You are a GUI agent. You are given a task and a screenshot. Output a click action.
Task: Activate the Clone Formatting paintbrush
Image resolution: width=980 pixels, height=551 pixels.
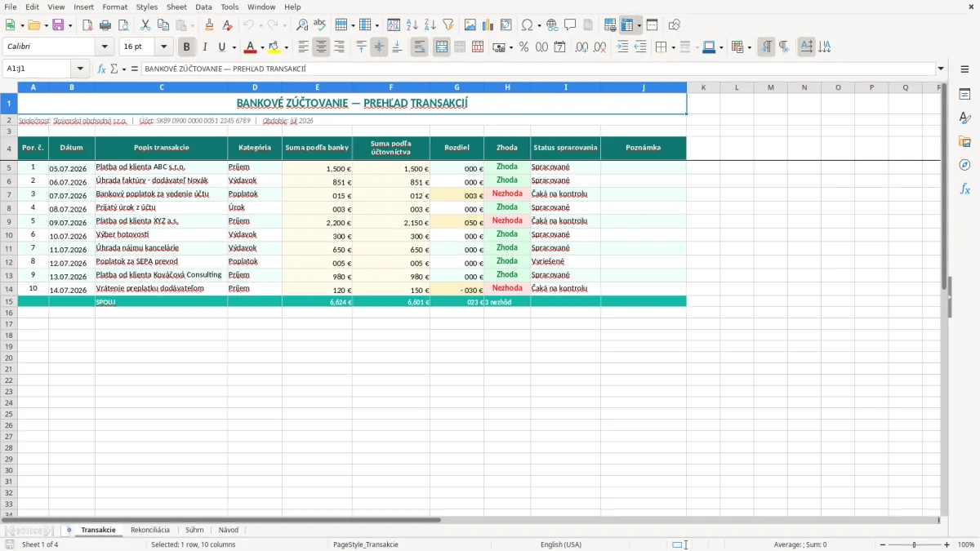click(210, 25)
